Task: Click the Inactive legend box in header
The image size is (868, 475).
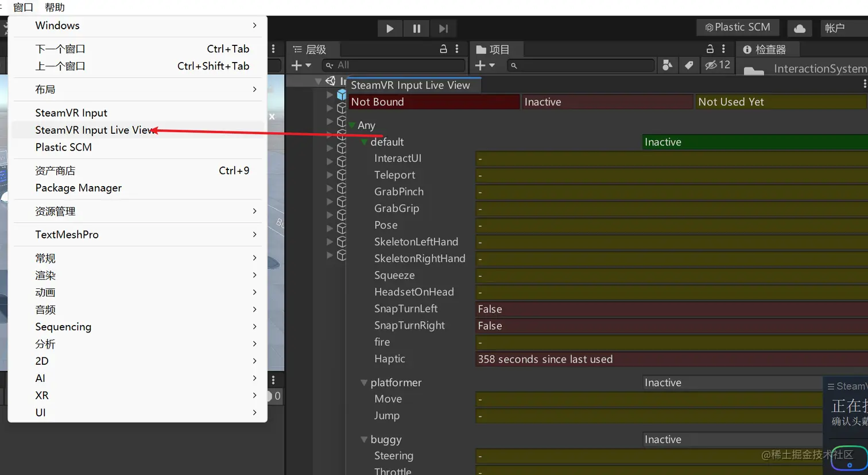Action: pos(607,102)
